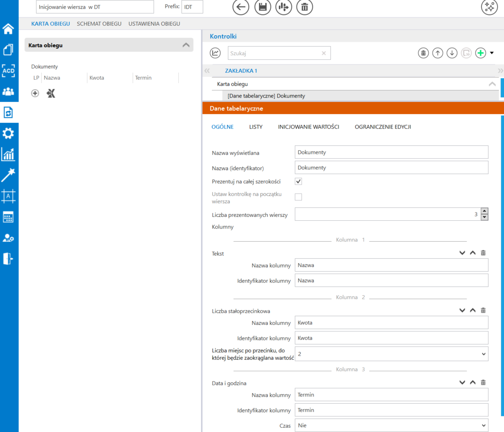This screenshot has height=432, width=504.
Task: Delete column Termin with its trash icon
Action: (483, 383)
